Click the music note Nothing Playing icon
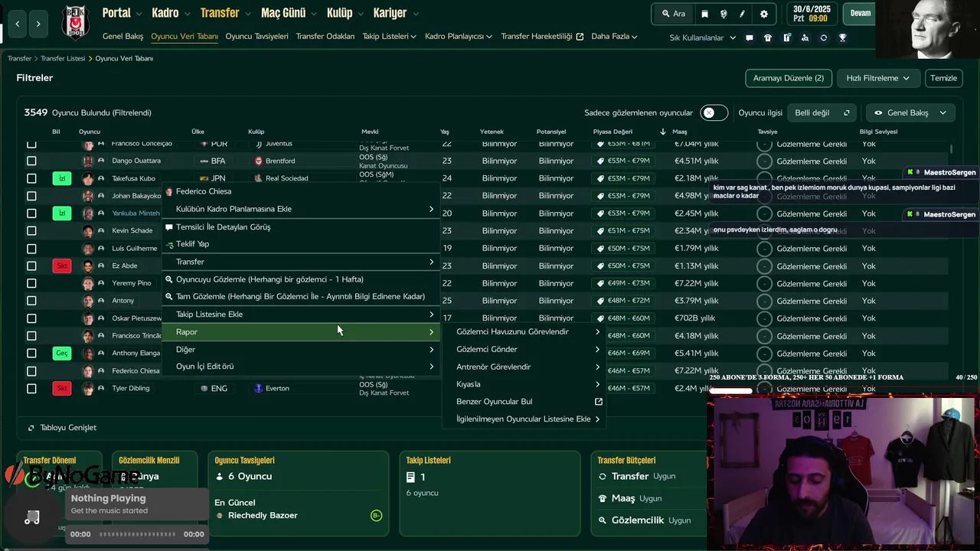Viewport: 980px width, 551px height. 31,518
